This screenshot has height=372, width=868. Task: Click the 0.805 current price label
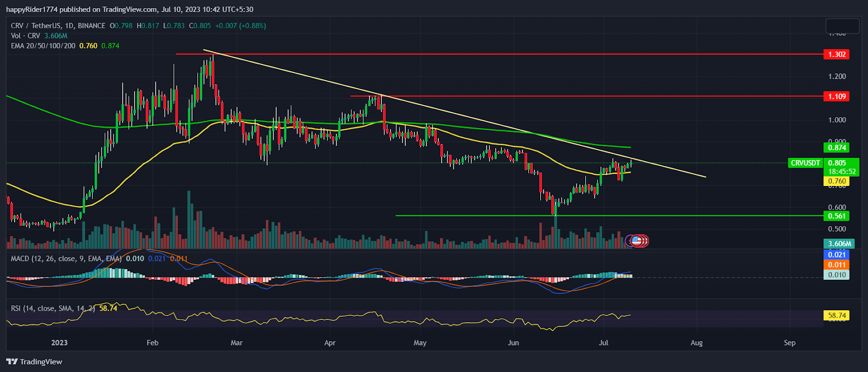click(837, 163)
